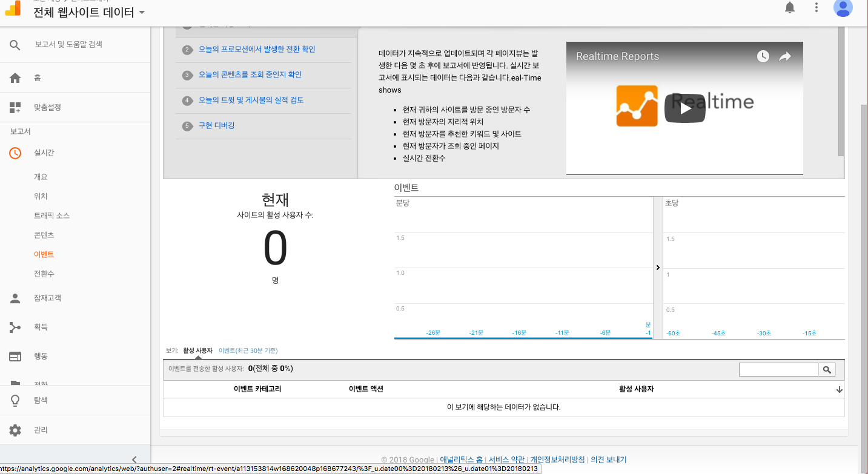
Task: Open step 3 오늘의 콘텐츠 조회 확인
Action: (x=250, y=75)
